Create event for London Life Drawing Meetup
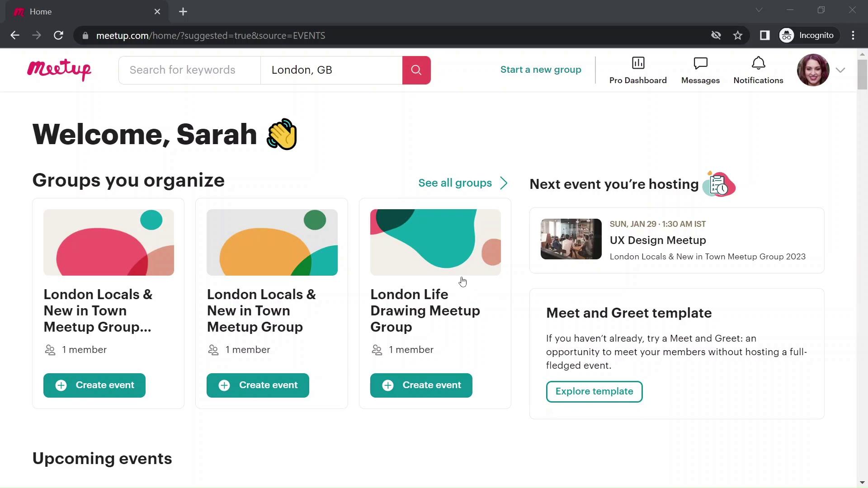The height and width of the screenshot is (488, 868). point(421,385)
